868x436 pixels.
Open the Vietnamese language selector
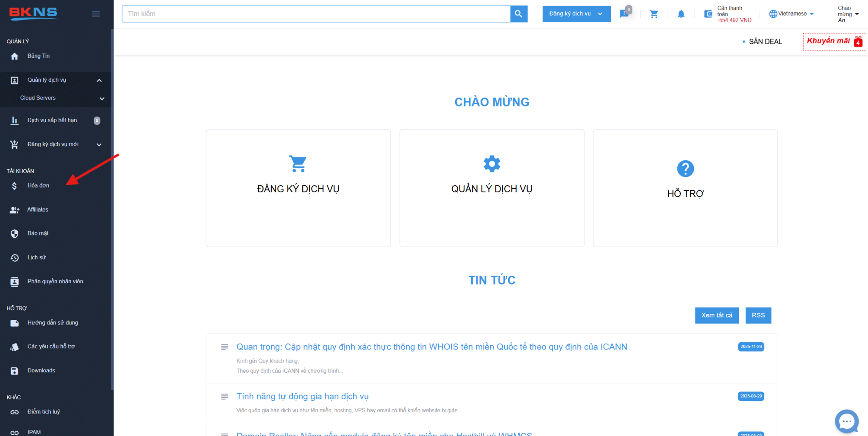point(791,14)
